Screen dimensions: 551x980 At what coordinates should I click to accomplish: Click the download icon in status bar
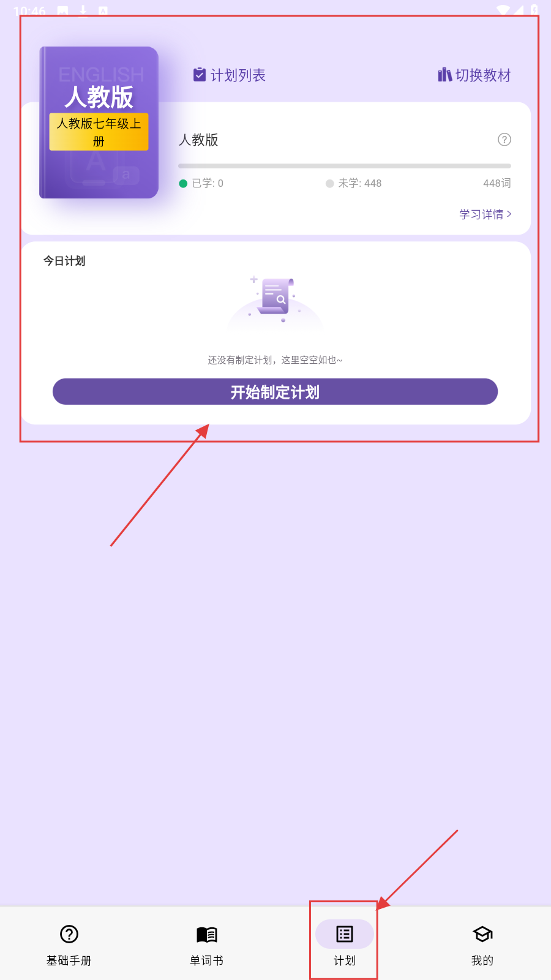tap(83, 10)
